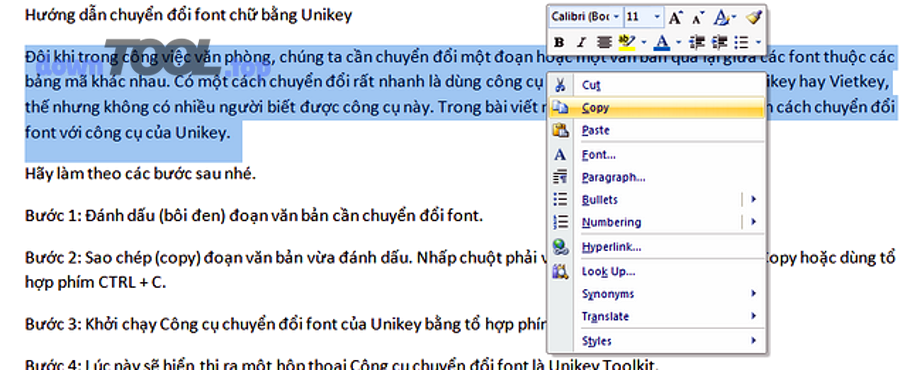900x370 pixels.
Task: Toggle Bold formatting in mini toolbar
Action: [560, 42]
